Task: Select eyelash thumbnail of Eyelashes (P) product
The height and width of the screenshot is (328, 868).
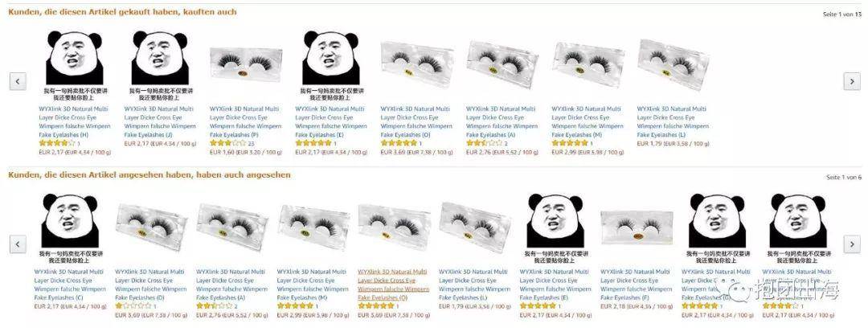Action: click(246, 64)
